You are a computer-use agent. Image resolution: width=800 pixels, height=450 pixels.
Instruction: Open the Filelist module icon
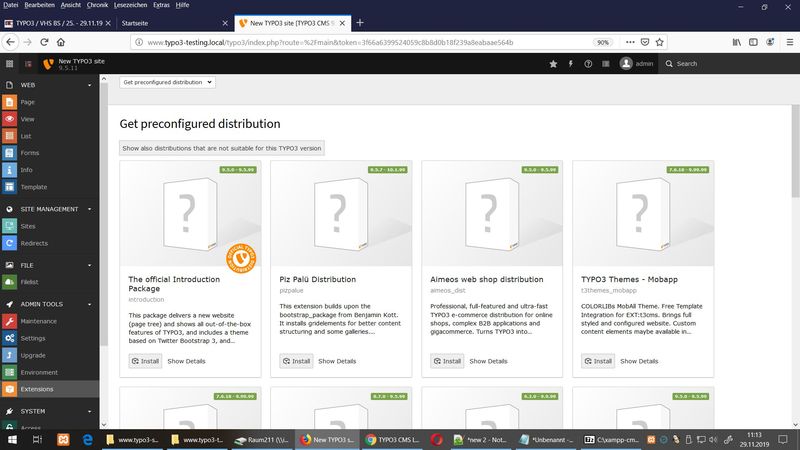(9, 282)
